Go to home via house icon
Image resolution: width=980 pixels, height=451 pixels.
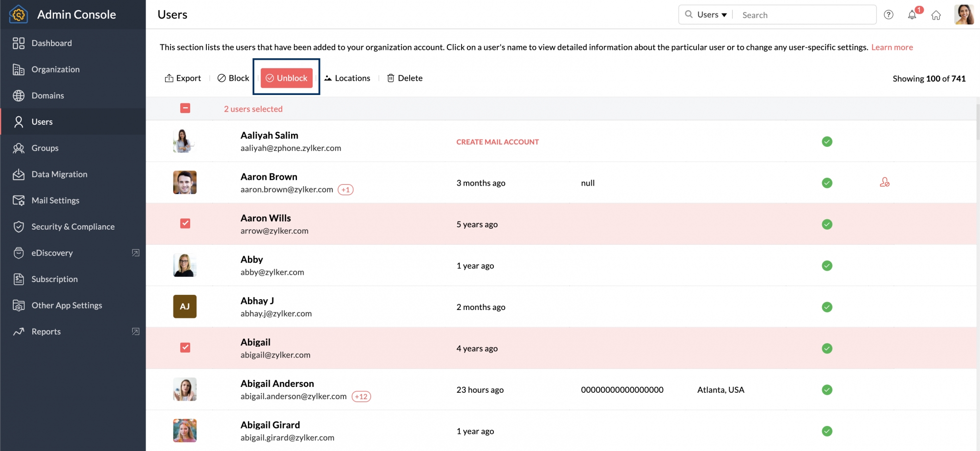(x=936, y=15)
